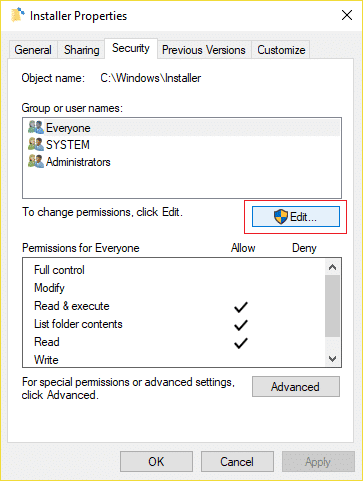The image size is (363, 481).
Task: Click the Everyone group users icon
Action: 36,127
